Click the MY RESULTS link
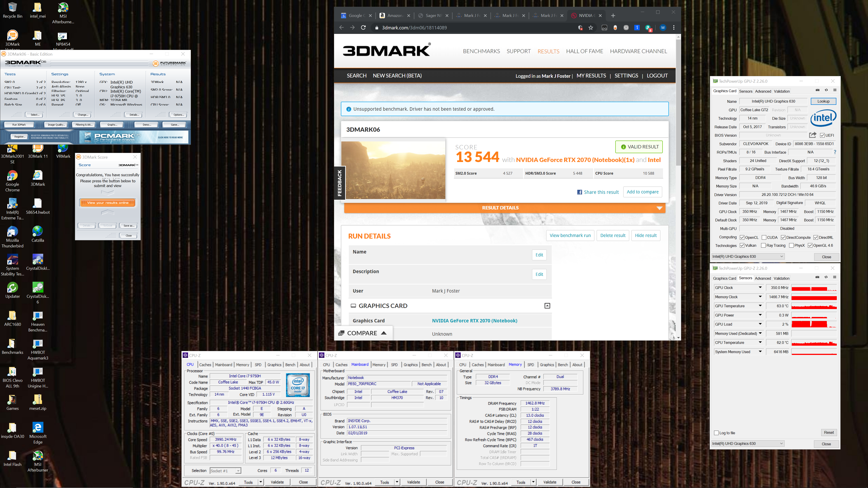This screenshot has width=868, height=488. [591, 76]
